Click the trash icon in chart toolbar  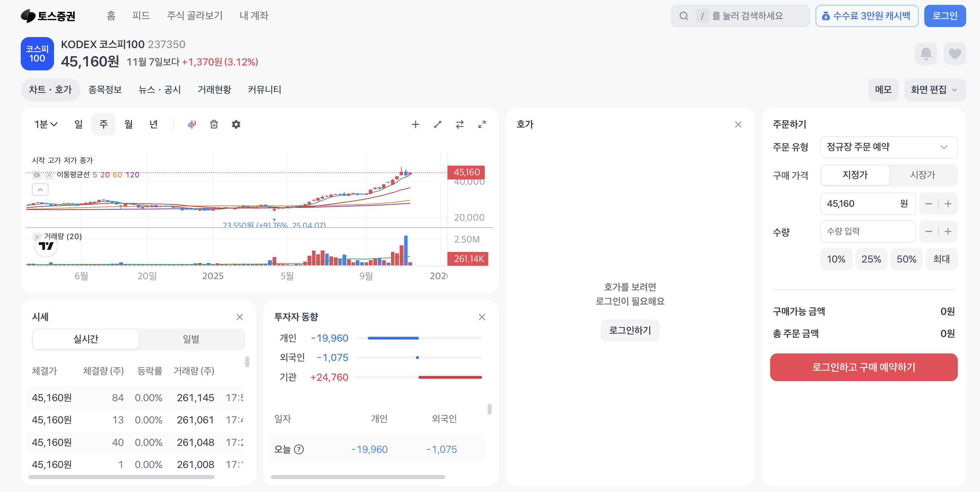click(214, 124)
